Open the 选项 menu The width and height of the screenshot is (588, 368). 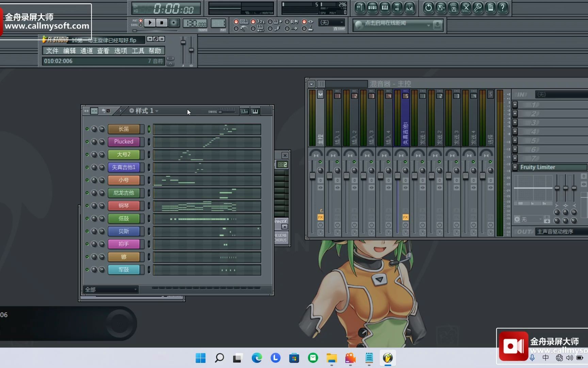[x=120, y=51]
